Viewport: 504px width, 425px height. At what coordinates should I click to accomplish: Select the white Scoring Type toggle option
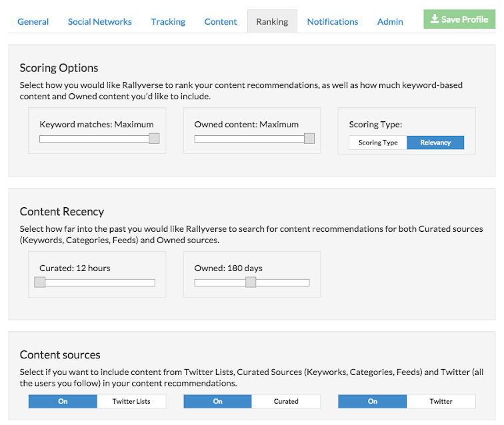pyautogui.click(x=378, y=143)
